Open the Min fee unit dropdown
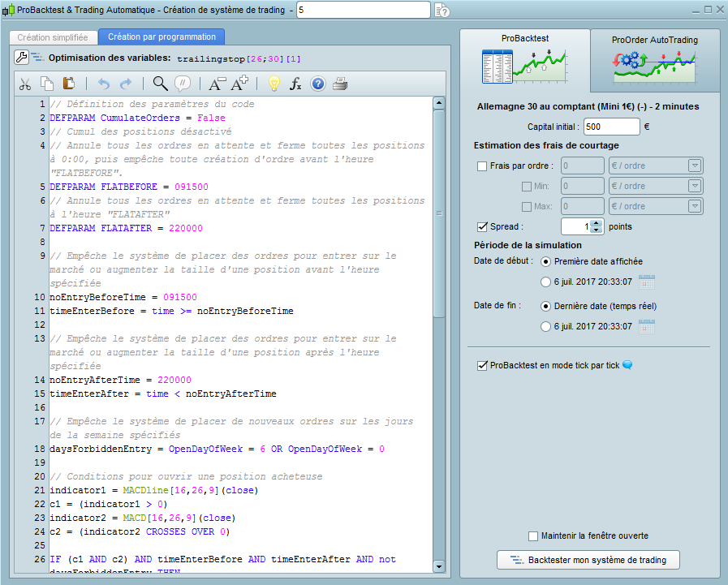 (x=694, y=187)
